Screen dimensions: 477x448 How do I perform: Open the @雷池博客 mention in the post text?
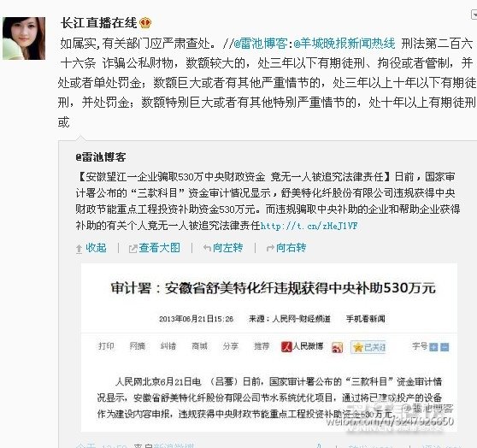261,44
